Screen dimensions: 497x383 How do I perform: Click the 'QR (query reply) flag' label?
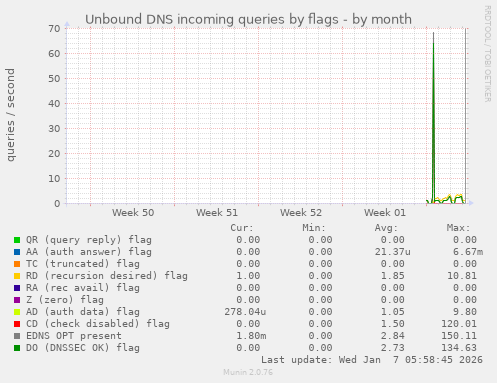point(89,240)
